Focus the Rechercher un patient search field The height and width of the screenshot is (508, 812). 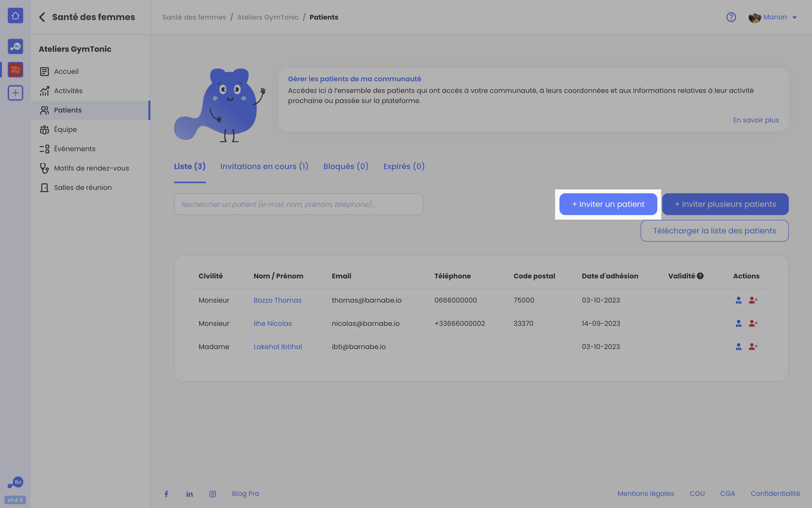[299, 204]
